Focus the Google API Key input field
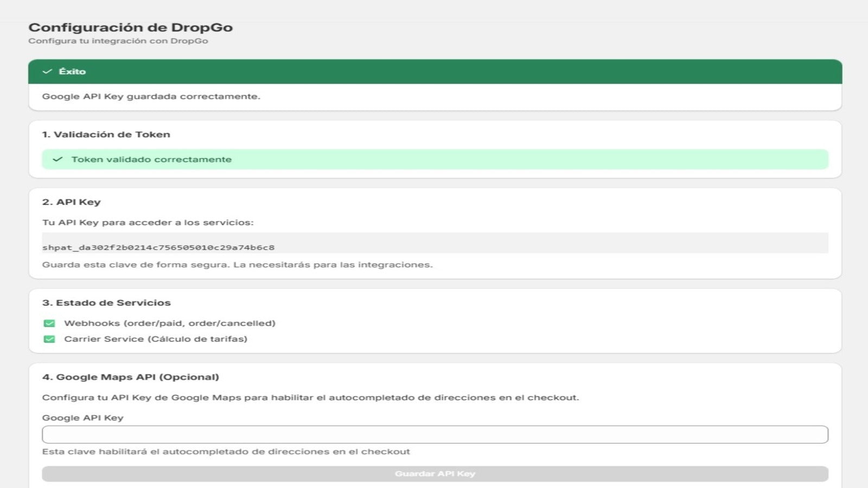This screenshot has width=868, height=488. 435,434
